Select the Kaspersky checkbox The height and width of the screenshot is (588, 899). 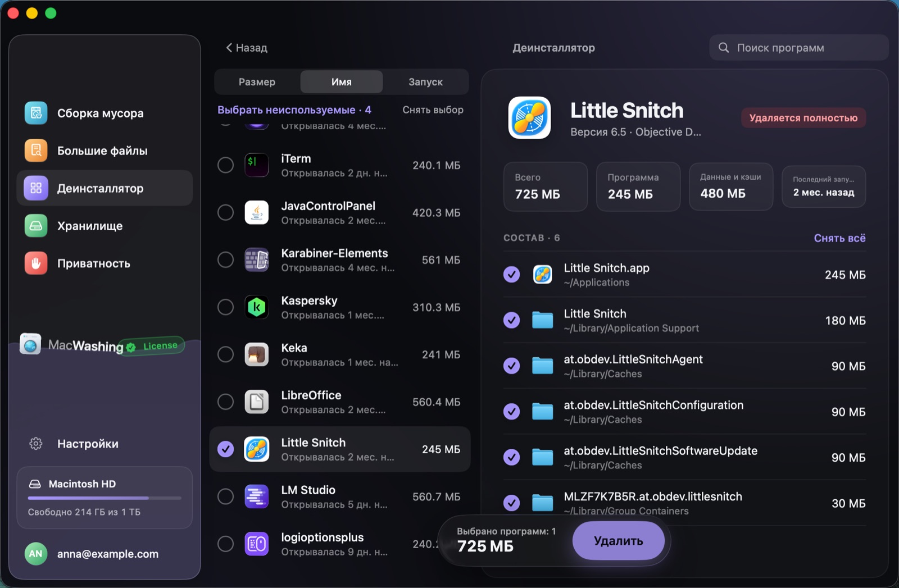(x=225, y=307)
